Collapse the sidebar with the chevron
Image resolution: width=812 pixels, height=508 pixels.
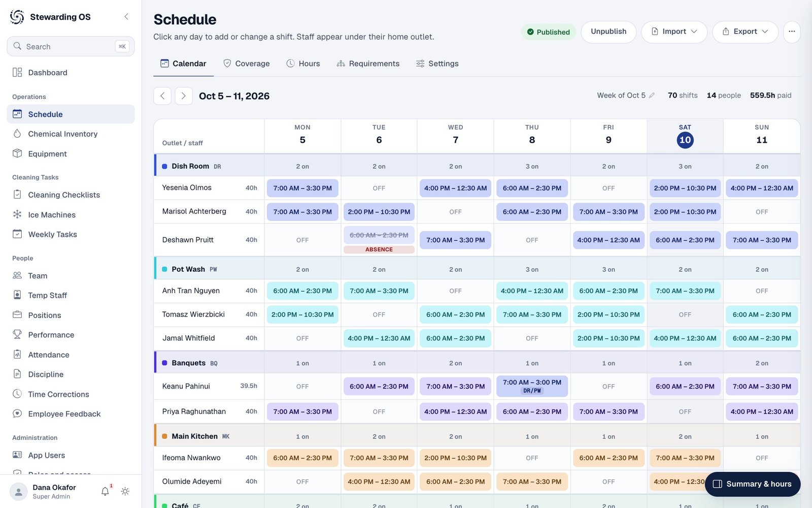126,17
